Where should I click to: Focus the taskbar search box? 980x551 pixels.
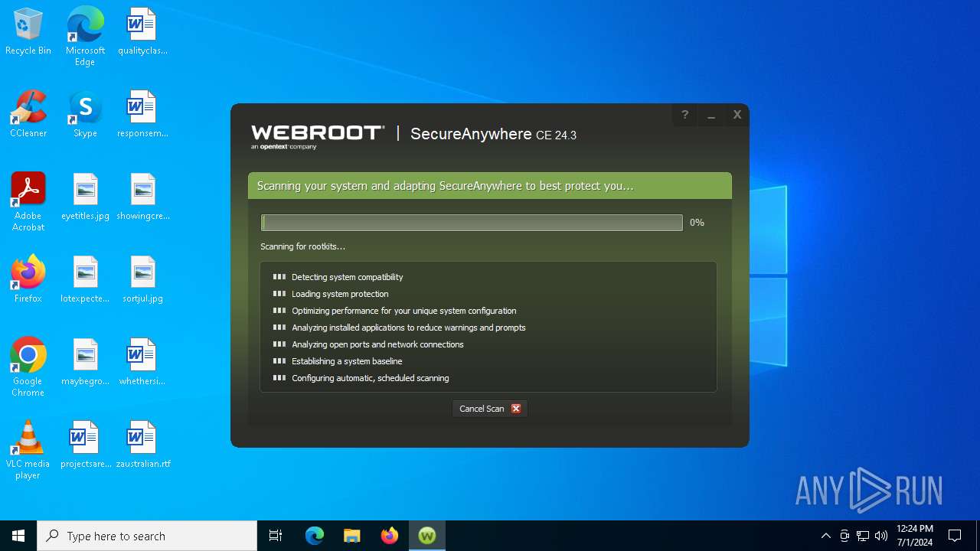coord(147,536)
